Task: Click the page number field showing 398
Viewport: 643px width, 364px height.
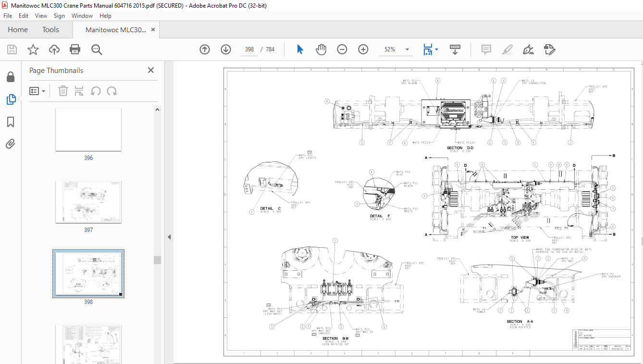Action: pos(249,49)
